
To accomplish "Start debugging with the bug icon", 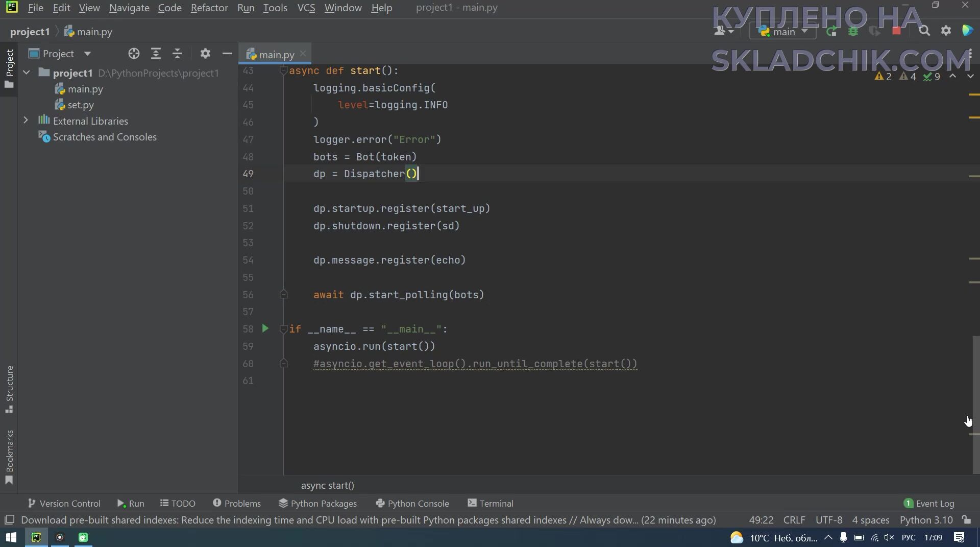I will pyautogui.click(x=853, y=31).
